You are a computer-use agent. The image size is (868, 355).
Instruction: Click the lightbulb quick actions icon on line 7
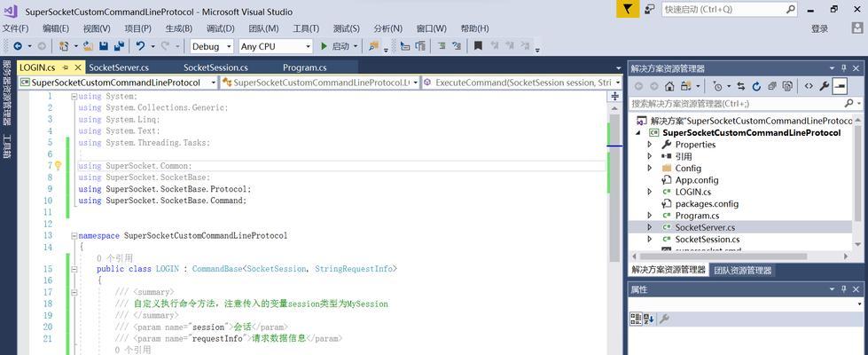click(58, 166)
